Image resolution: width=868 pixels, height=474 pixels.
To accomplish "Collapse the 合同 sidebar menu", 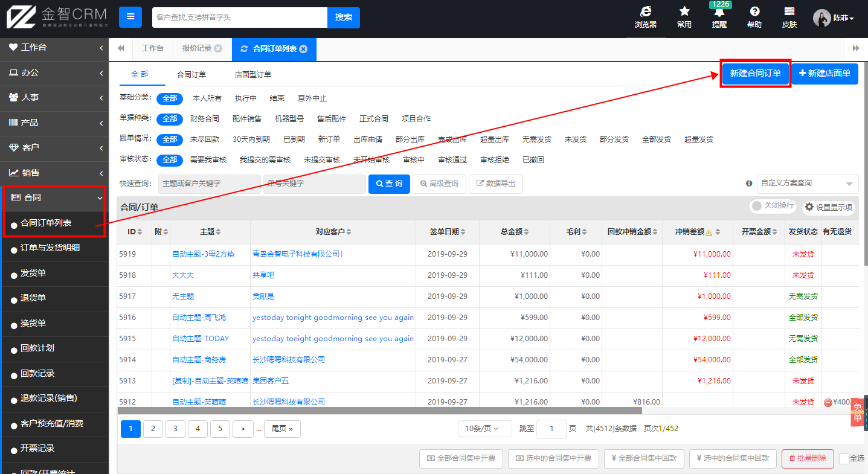I will tap(54, 197).
